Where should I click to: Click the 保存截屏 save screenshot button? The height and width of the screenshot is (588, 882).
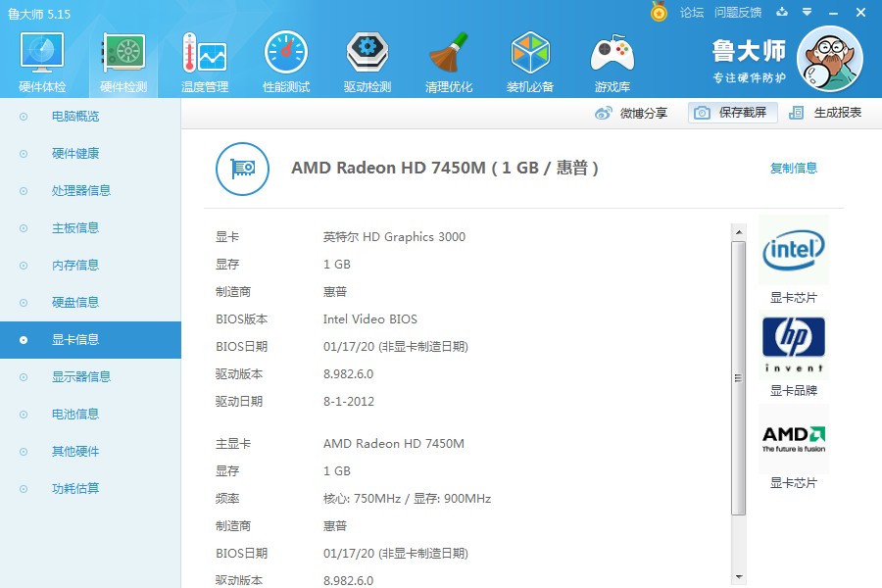[x=732, y=113]
